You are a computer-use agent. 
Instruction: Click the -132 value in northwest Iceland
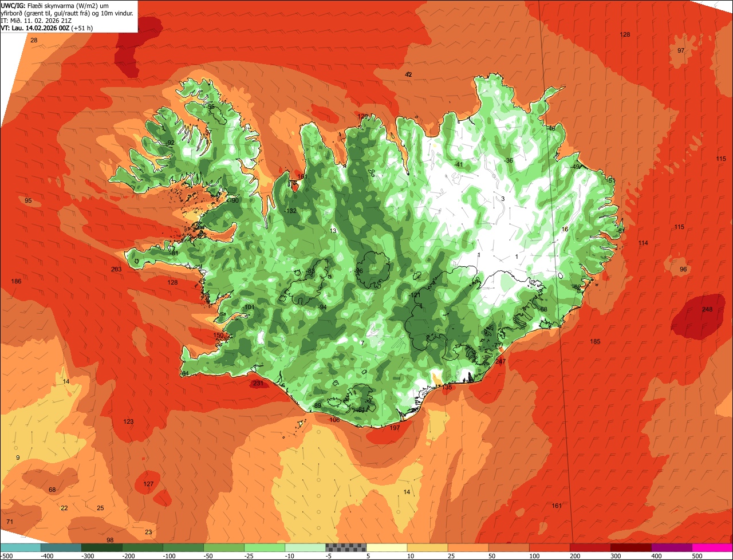coord(291,211)
